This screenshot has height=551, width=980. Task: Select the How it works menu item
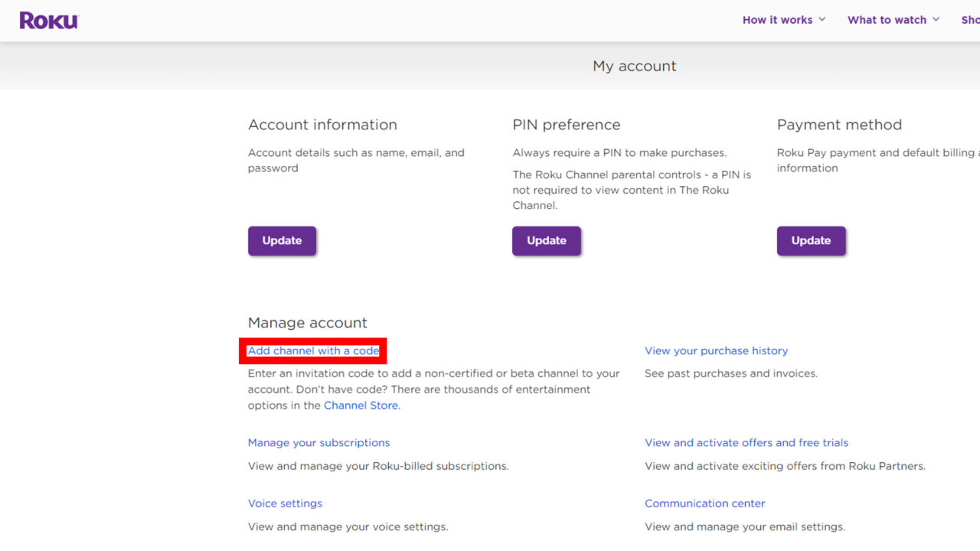(777, 20)
